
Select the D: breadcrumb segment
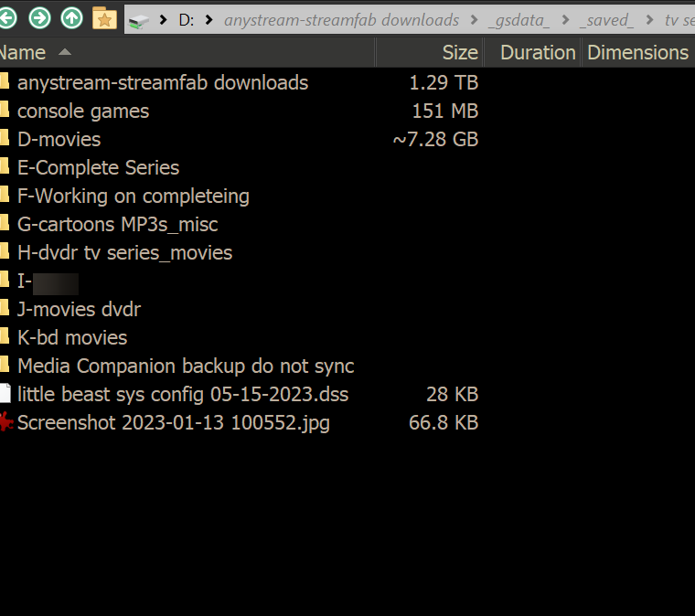coord(187,20)
